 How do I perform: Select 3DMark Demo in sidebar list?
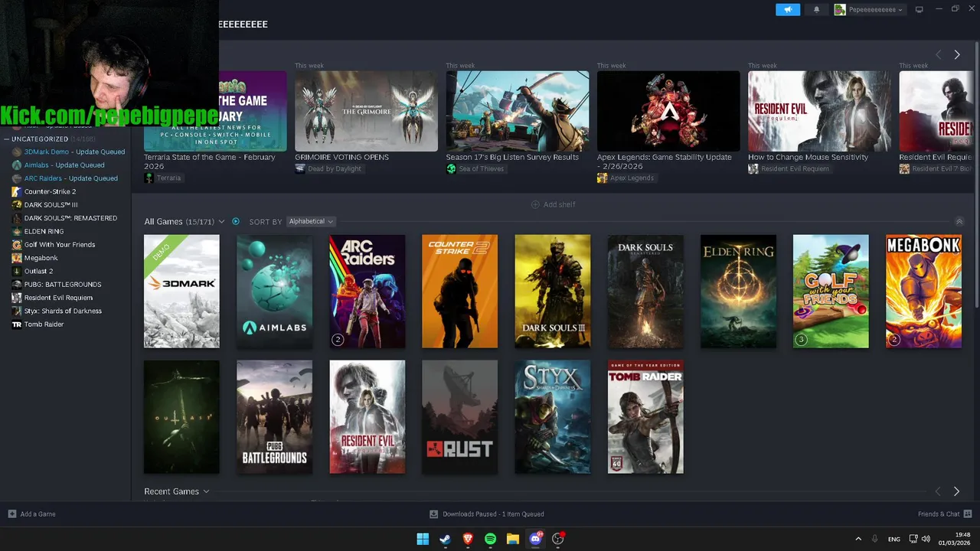pyautogui.click(x=68, y=152)
